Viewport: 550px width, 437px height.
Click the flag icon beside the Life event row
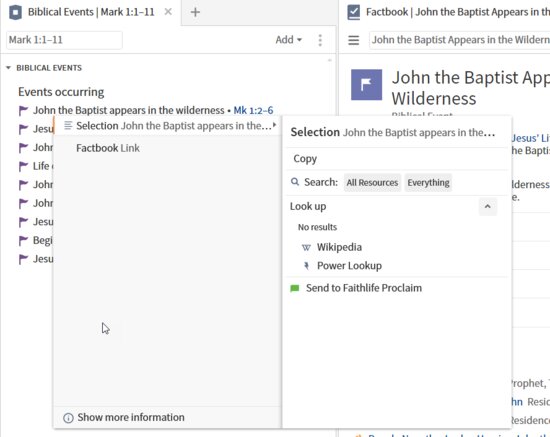[23, 166]
